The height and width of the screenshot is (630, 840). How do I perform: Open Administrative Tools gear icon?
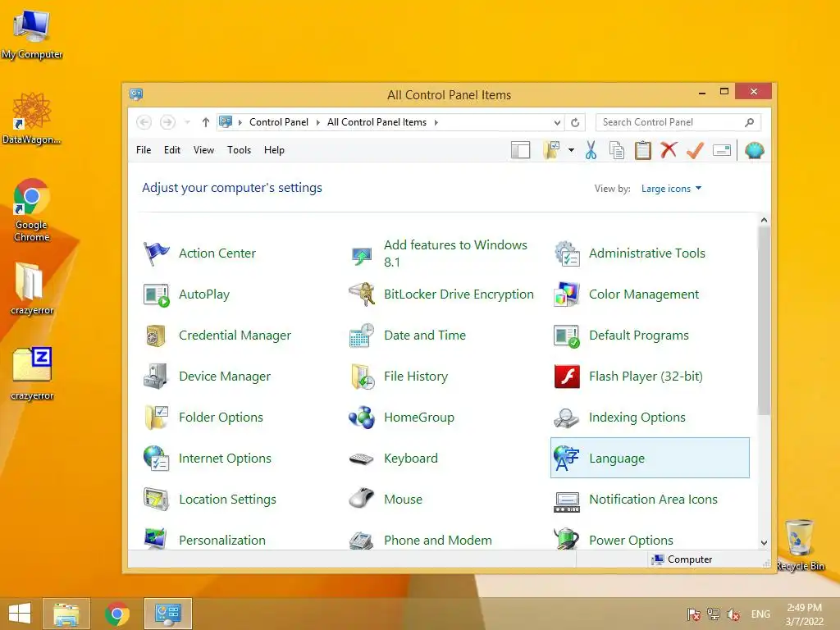tap(567, 253)
